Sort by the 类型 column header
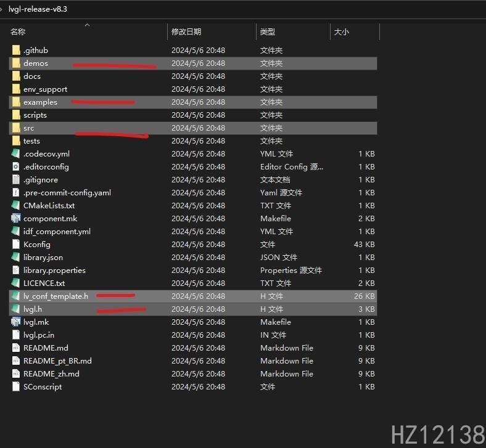This screenshot has height=448, width=486. [268, 32]
